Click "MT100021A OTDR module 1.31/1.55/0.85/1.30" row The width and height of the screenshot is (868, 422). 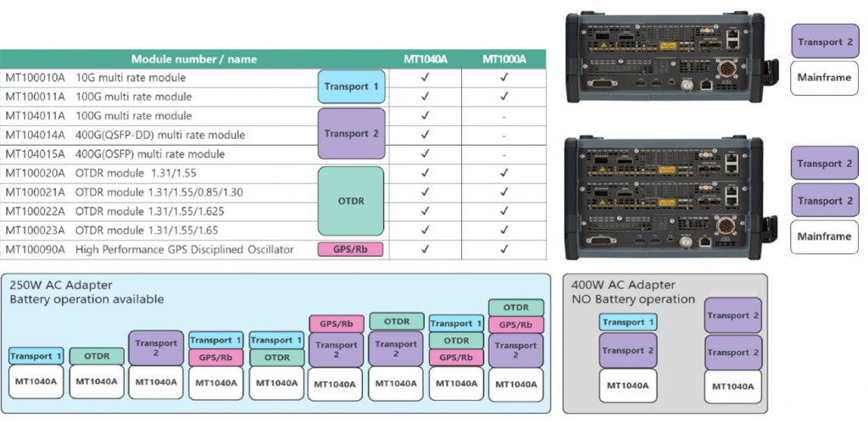pos(273,192)
